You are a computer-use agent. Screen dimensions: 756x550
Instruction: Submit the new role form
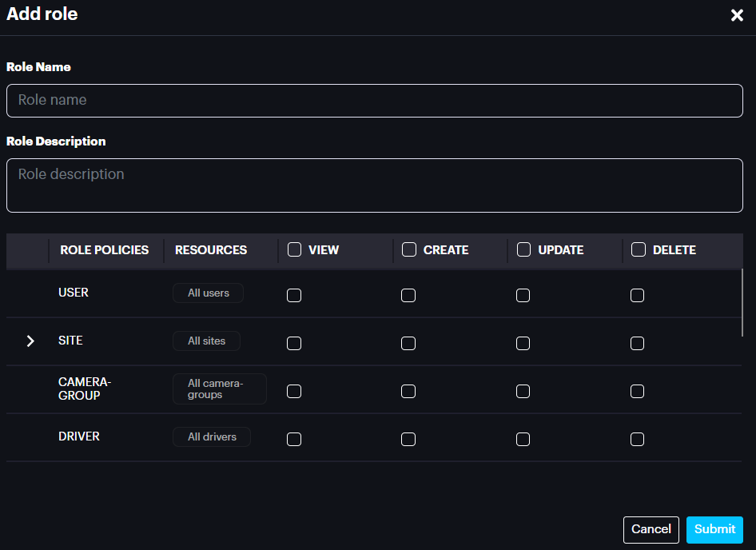(714, 529)
